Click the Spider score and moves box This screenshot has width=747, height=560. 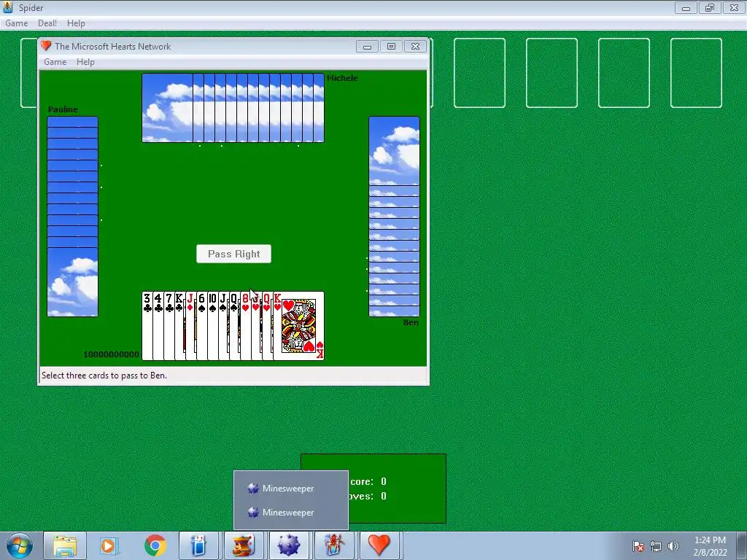pyautogui.click(x=373, y=489)
